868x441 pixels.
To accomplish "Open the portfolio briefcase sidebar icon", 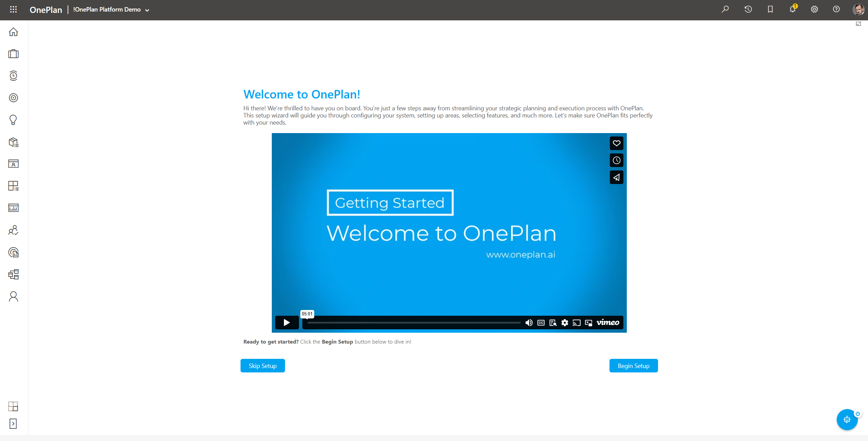I will (13, 54).
